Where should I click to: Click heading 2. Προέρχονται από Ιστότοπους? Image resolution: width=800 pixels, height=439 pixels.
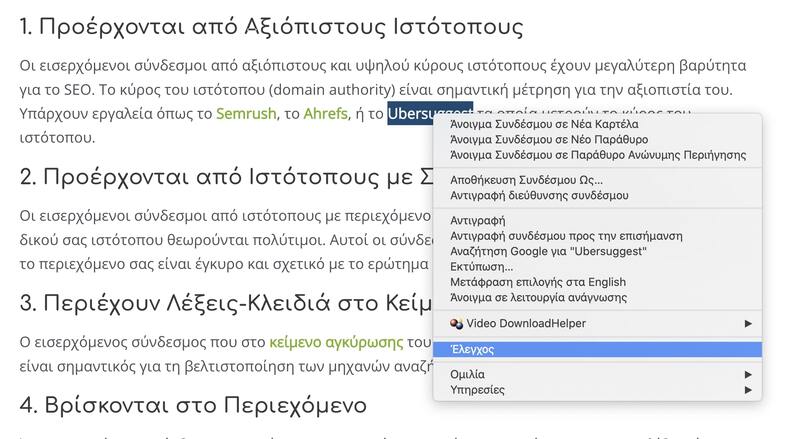click(227, 177)
